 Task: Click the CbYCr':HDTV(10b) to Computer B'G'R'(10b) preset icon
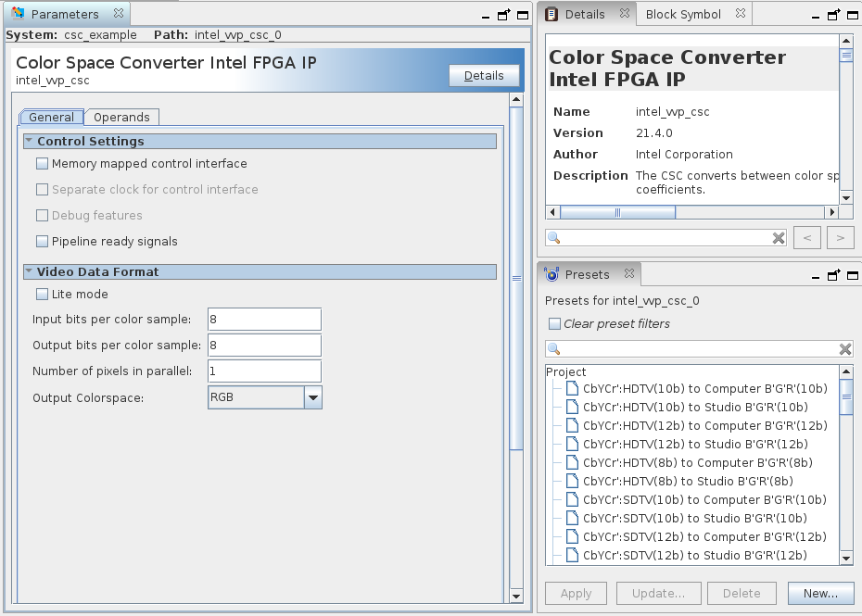coord(572,389)
